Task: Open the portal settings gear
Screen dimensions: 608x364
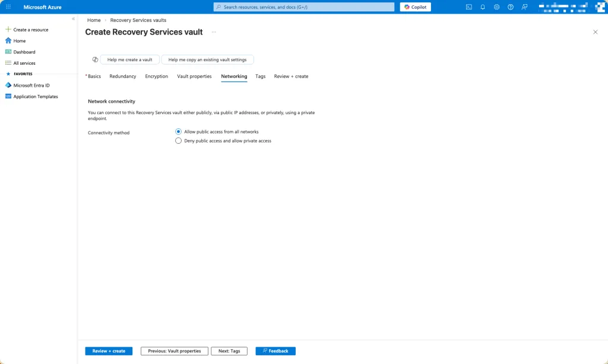Action: tap(496, 7)
